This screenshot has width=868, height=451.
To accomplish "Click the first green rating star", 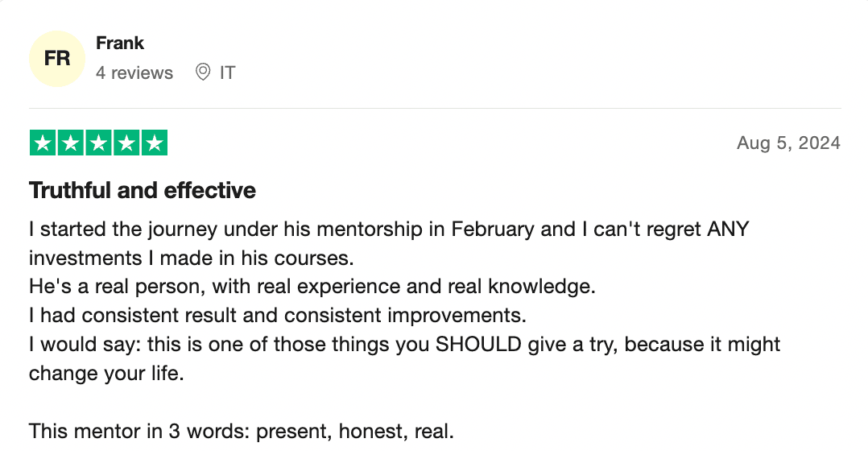I will click(43, 143).
